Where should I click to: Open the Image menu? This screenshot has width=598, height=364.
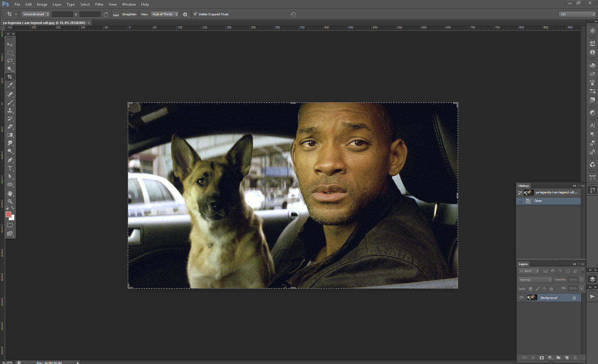coord(42,4)
